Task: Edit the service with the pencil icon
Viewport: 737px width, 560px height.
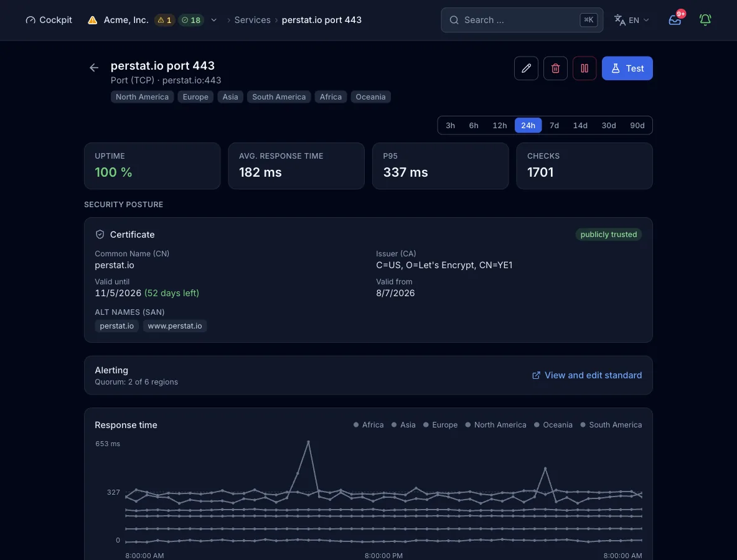Action: (x=526, y=68)
